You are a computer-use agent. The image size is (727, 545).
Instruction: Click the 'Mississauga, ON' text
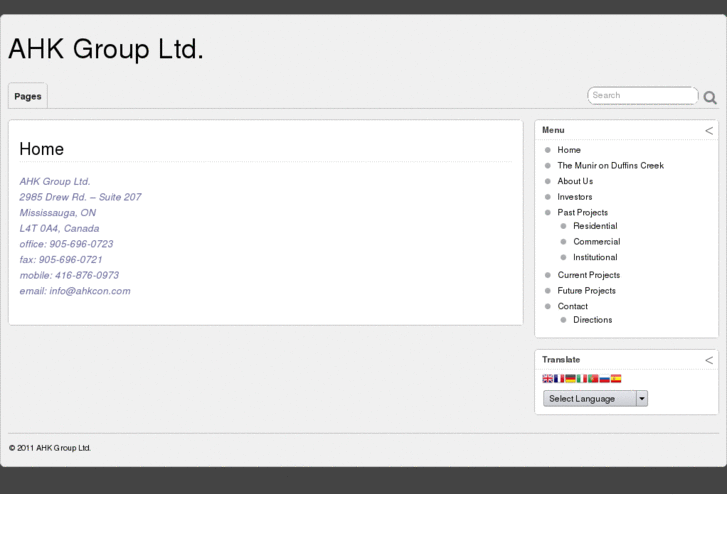57,213
